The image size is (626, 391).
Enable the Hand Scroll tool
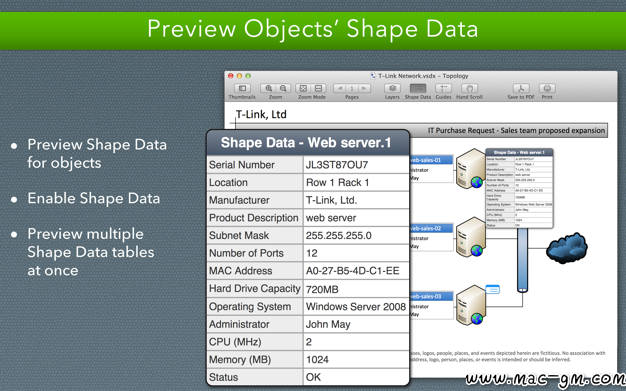[470, 88]
